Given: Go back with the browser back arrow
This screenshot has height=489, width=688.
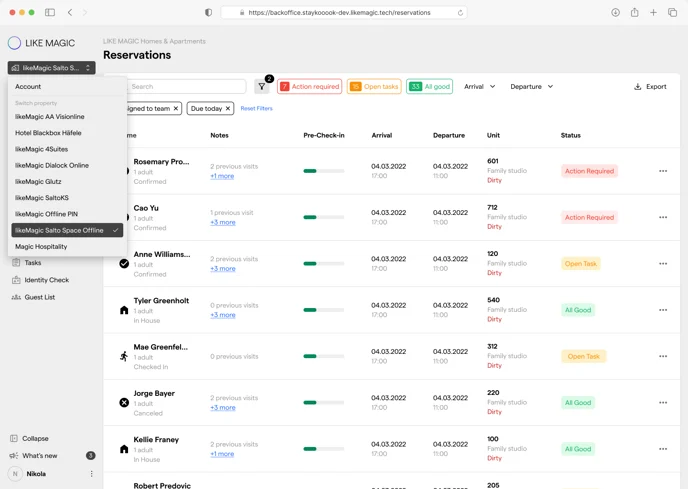Looking at the screenshot, I should coord(70,12).
